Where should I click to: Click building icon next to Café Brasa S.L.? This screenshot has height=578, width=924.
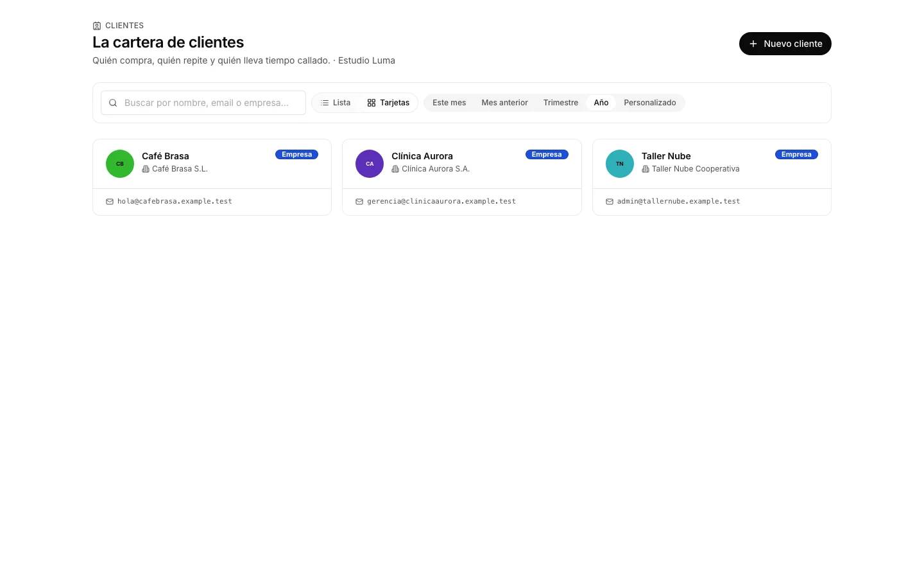pos(146,169)
